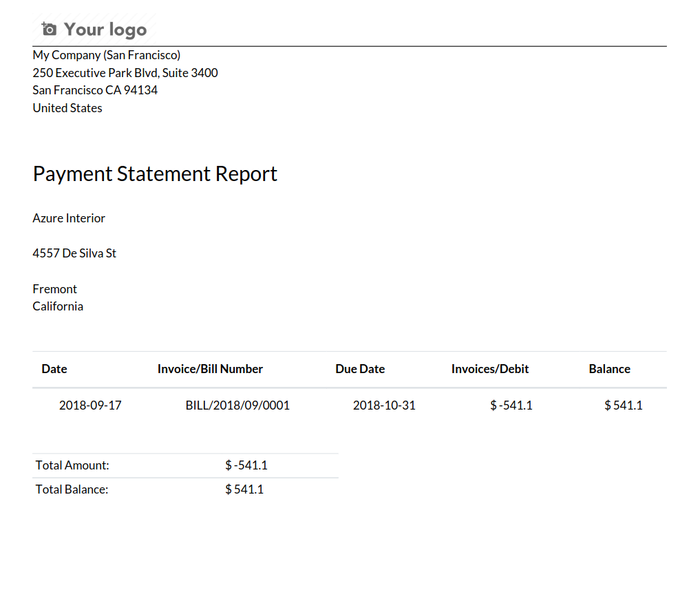Click the Payment Statement Report heading
Viewport: 700px width, 592px height.
pos(155,173)
